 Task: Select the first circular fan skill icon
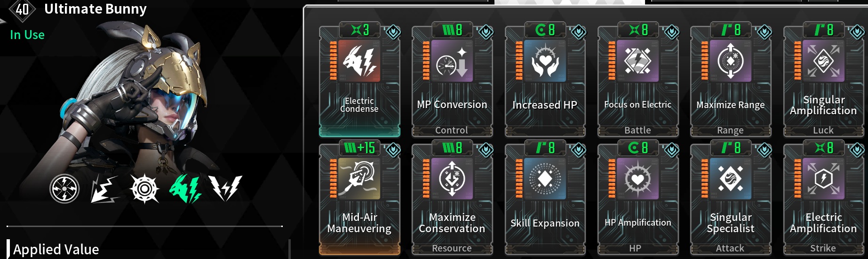pyautogui.click(x=64, y=189)
